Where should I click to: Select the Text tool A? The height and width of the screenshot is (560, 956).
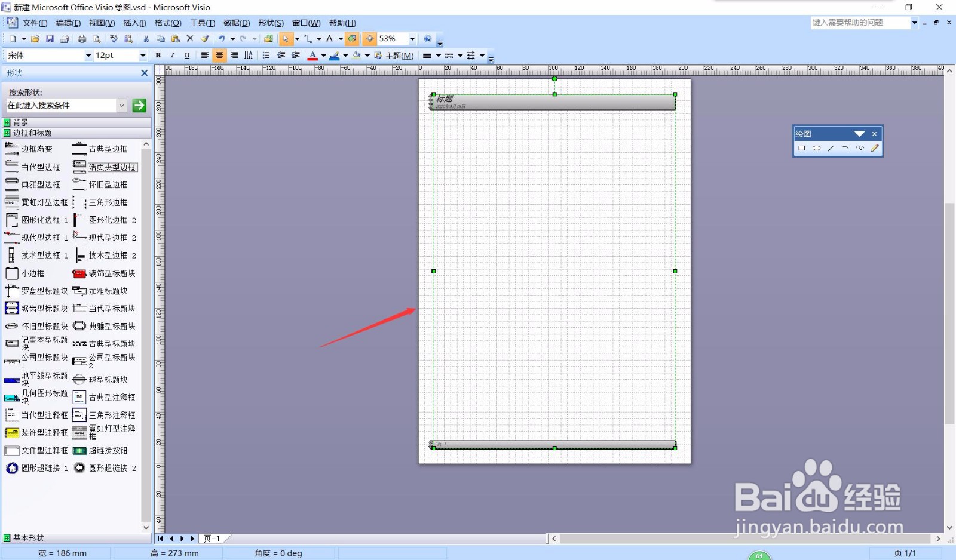coord(329,39)
